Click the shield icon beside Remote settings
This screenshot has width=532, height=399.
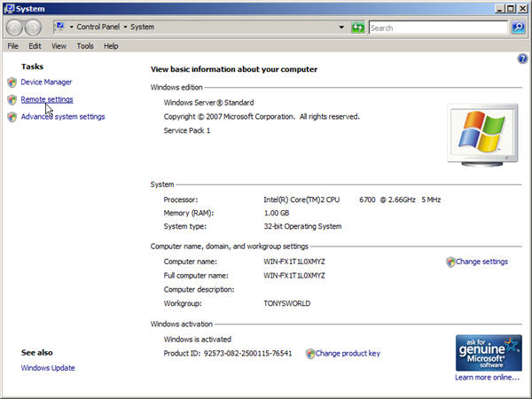(x=12, y=99)
